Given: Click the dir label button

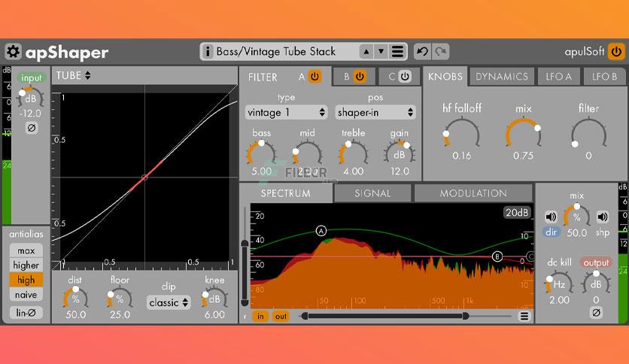Looking at the screenshot, I should coord(551,232).
